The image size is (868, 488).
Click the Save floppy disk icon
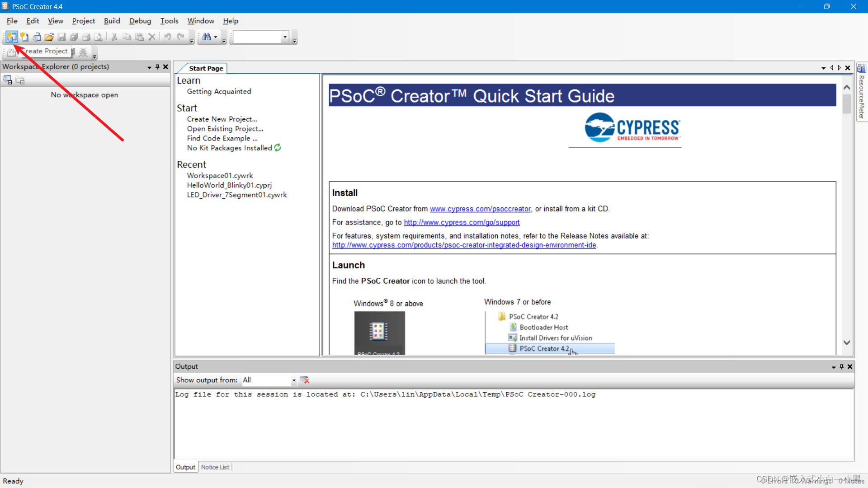[61, 37]
